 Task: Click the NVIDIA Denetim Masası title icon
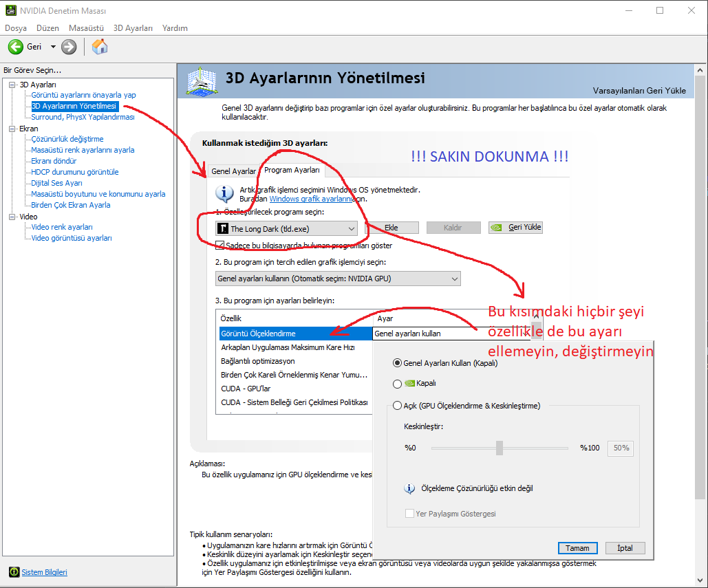tap(11, 10)
